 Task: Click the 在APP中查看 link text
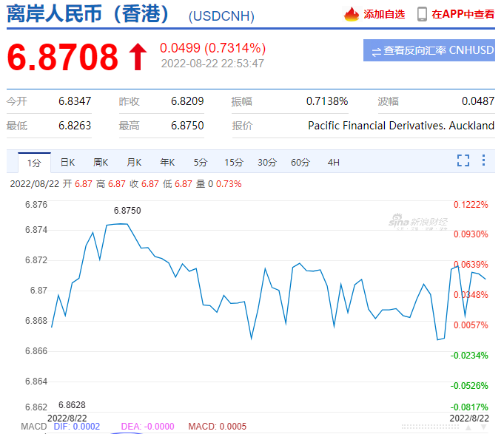coord(463,14)
